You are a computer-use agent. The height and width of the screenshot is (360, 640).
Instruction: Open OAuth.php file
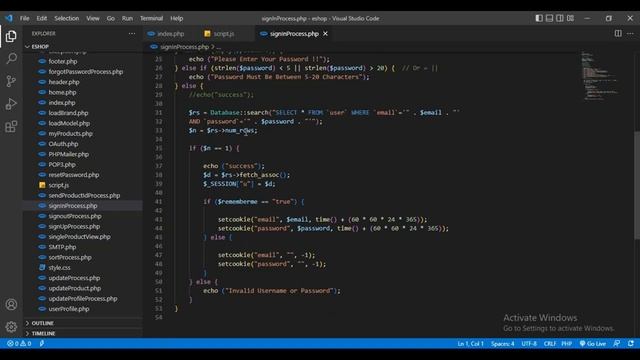coord(63,144)
